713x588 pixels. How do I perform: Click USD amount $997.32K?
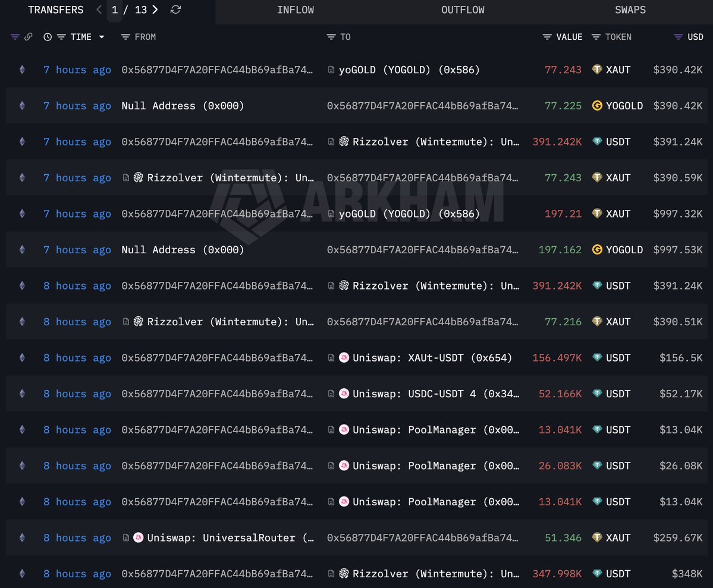(x=677, y=213)
